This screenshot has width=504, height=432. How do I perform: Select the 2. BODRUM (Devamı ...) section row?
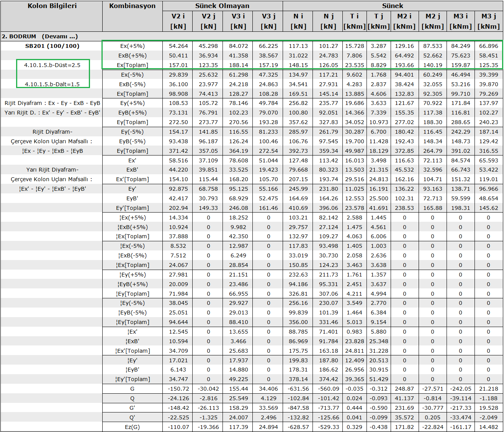(x=40, y=36)
